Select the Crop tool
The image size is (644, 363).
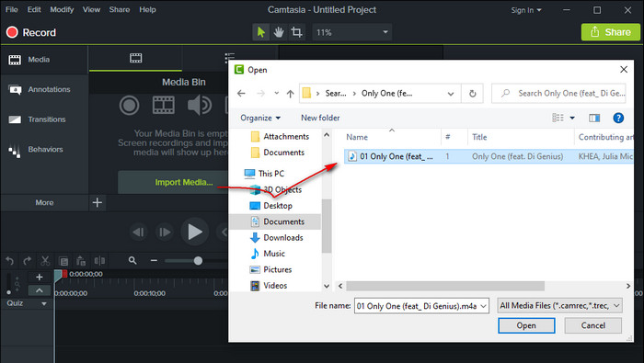296,32
